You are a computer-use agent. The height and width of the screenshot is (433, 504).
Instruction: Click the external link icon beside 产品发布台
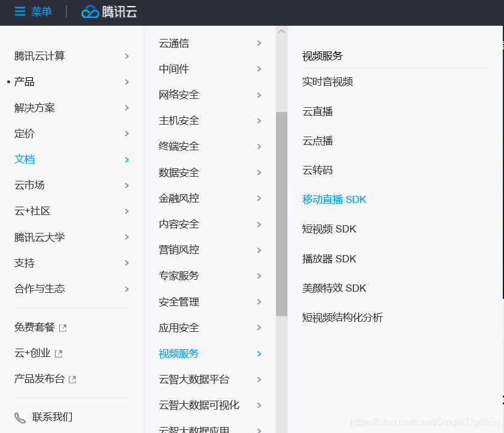[72, 379]
